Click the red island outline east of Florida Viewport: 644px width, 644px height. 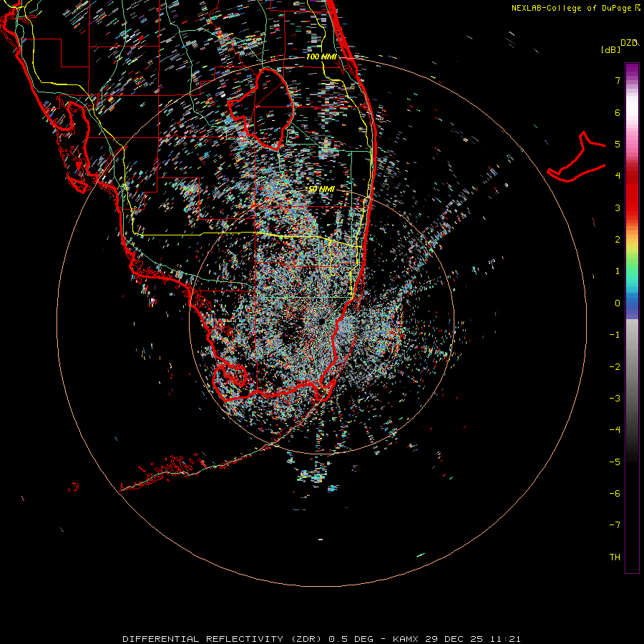(x=577, y=157)
